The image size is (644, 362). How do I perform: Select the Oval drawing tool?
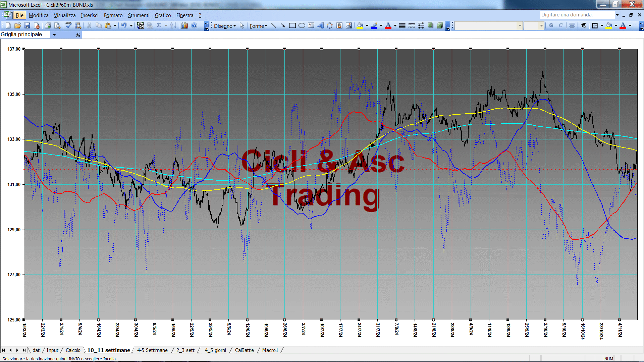pos(302,25)
